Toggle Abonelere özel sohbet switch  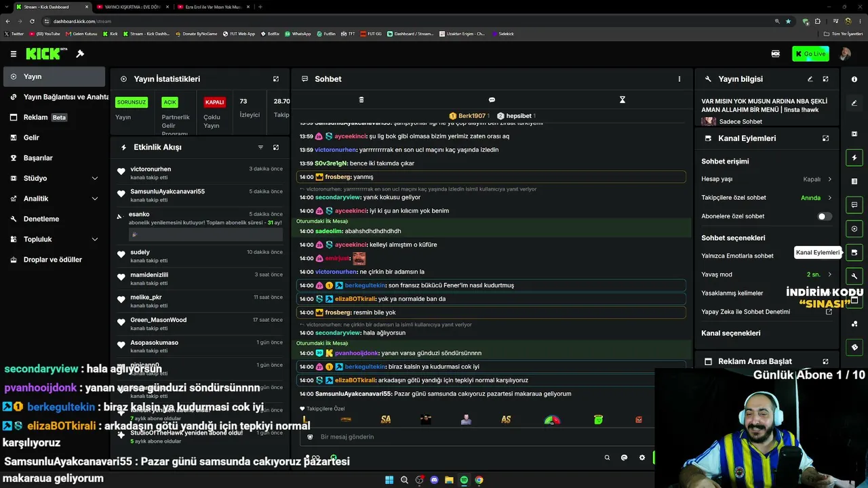click(x=824, y=216)
